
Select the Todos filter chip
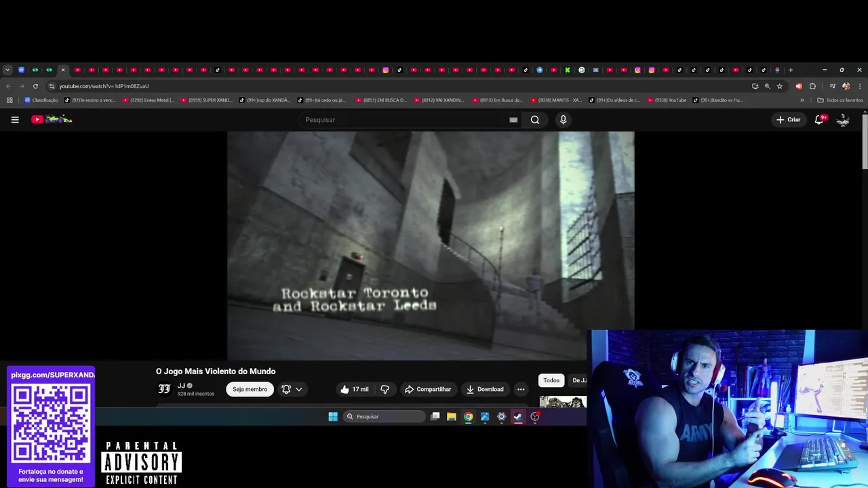tap(551, 380)
